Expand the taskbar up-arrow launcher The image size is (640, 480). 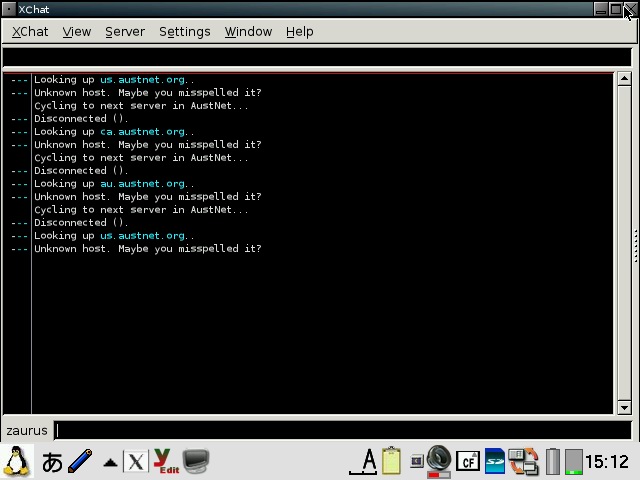(x=110, y=462)
